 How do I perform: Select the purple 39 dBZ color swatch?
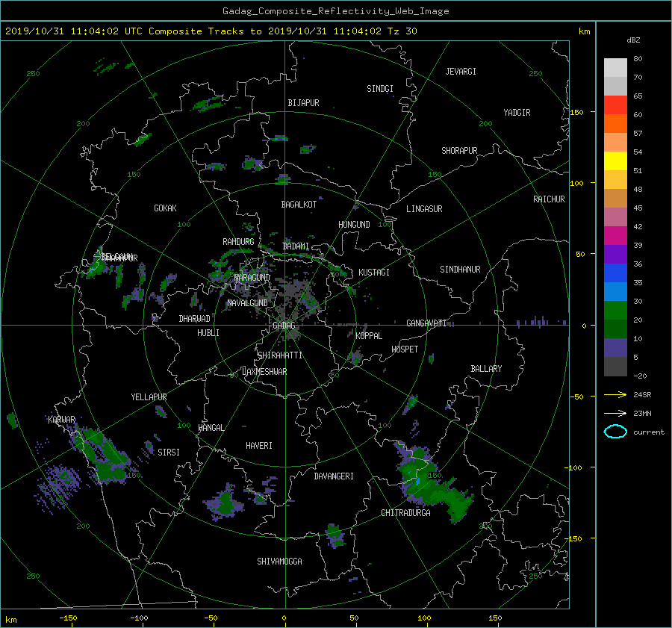coord(615,254)
